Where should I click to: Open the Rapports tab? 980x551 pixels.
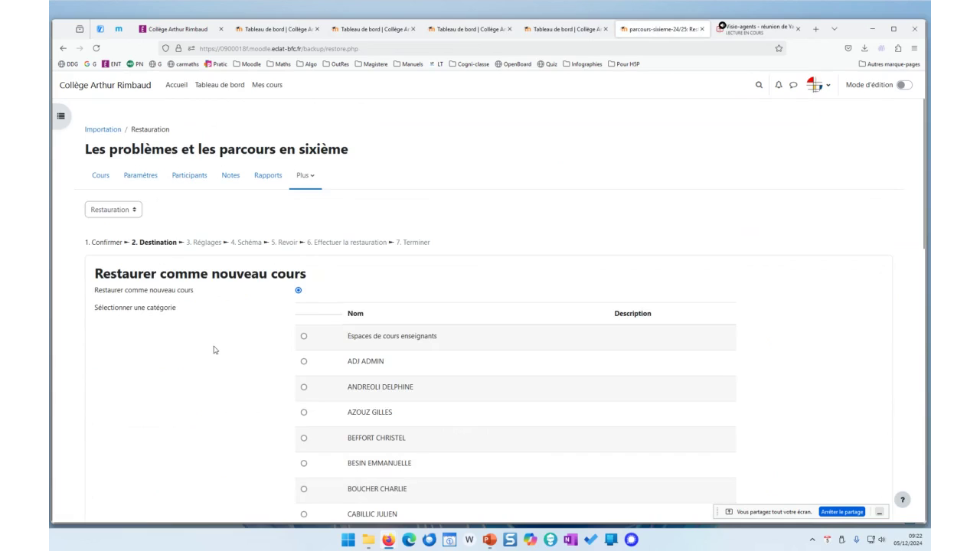[x=268, y=175]
